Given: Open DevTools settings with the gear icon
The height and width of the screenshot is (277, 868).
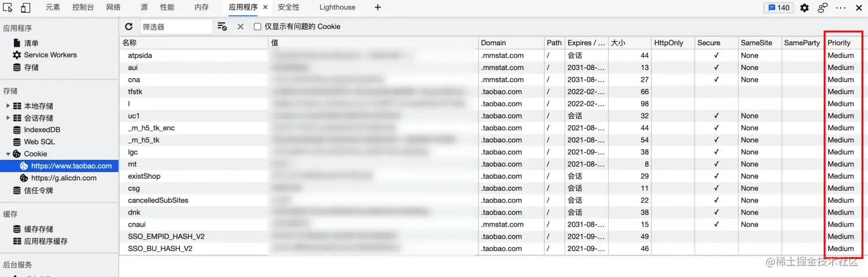Looking at the screenshot, I should tap(804, 8).
